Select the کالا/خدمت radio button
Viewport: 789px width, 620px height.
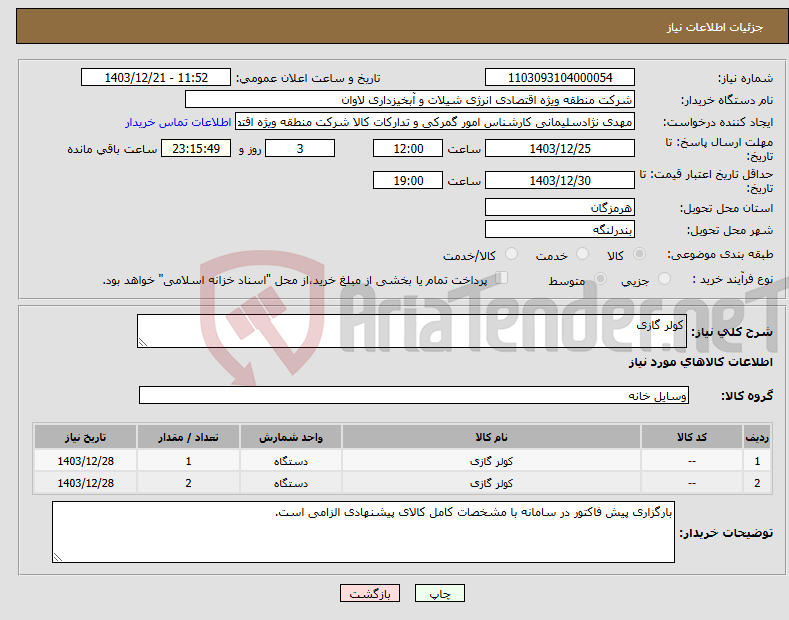[x=511, y=254]
